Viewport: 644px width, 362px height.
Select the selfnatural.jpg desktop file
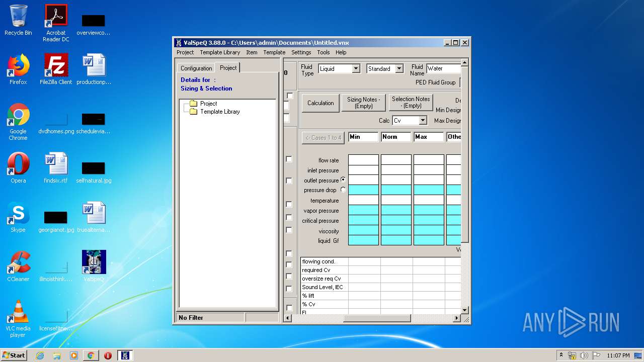94,171
